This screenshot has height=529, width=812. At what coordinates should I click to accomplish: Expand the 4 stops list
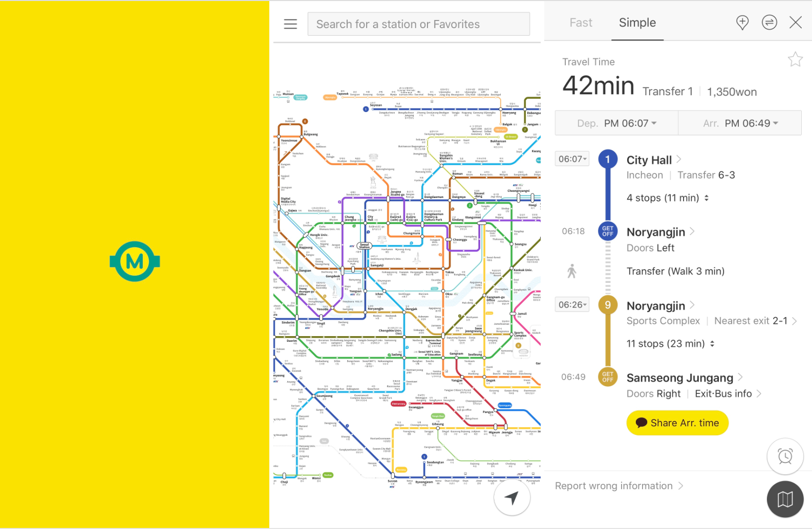coord(668,198)
